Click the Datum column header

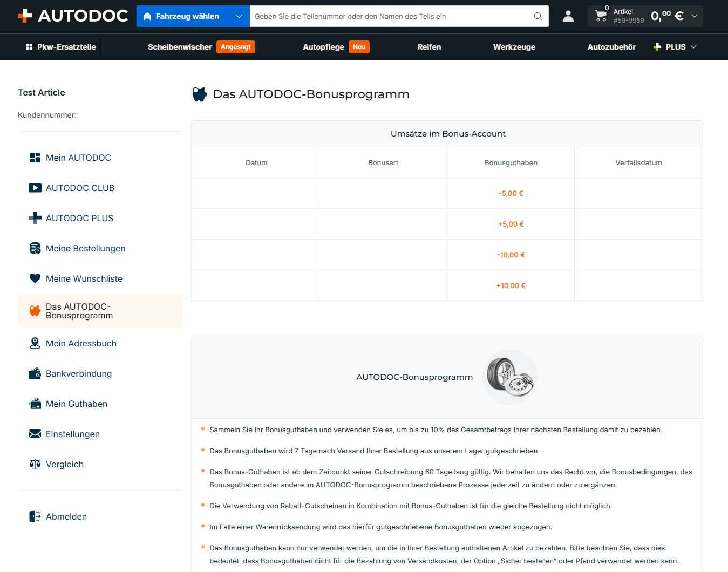(256, 162)
